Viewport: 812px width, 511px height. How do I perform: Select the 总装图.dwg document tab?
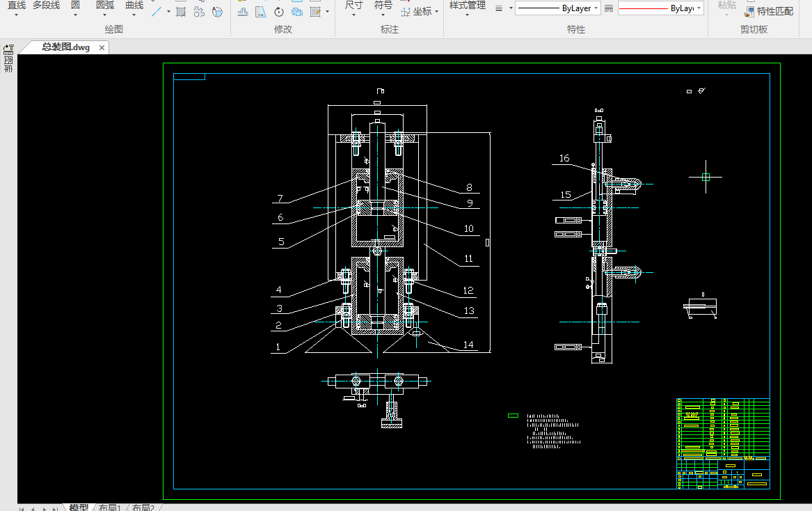[65, 47]
